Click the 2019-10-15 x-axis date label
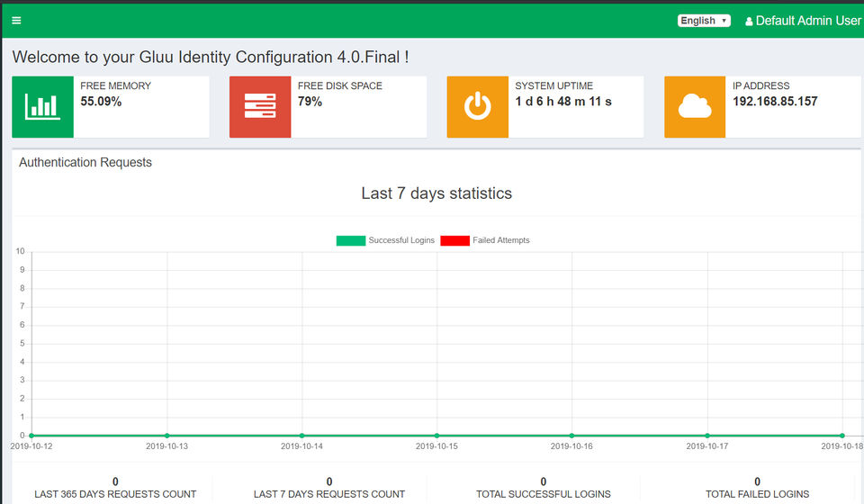The image size is (864, 504). [436, 446]
